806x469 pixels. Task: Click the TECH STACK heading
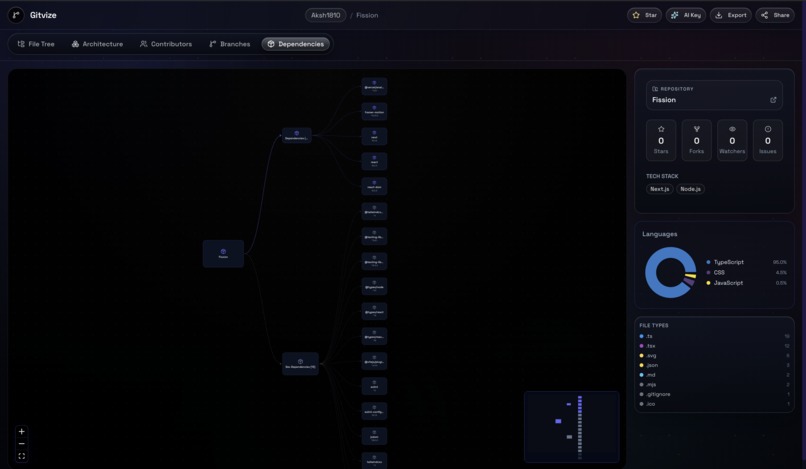click(x=662, y=176)
